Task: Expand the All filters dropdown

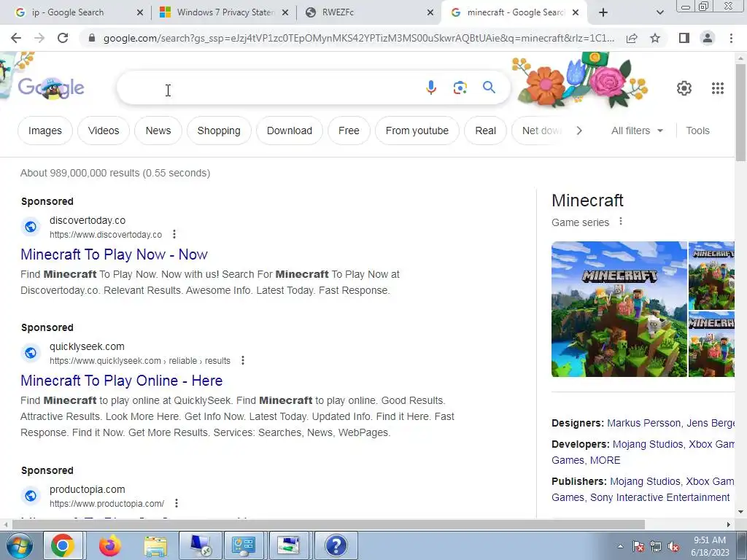Action: 637,131
